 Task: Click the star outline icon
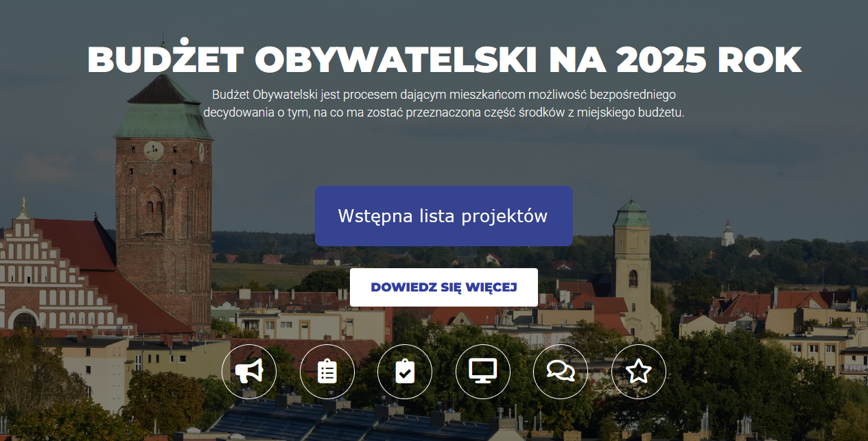tap(639, 372)
